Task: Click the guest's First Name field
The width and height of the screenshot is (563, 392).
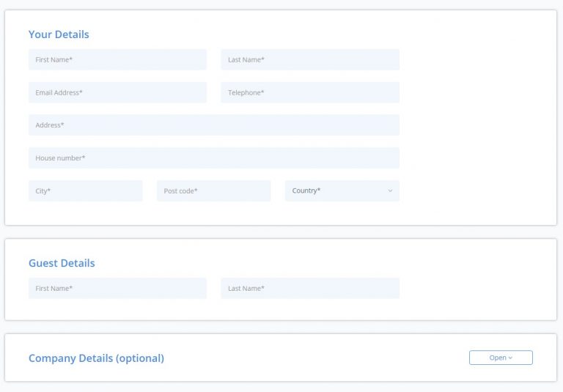Action: click(x=117, y=288)
